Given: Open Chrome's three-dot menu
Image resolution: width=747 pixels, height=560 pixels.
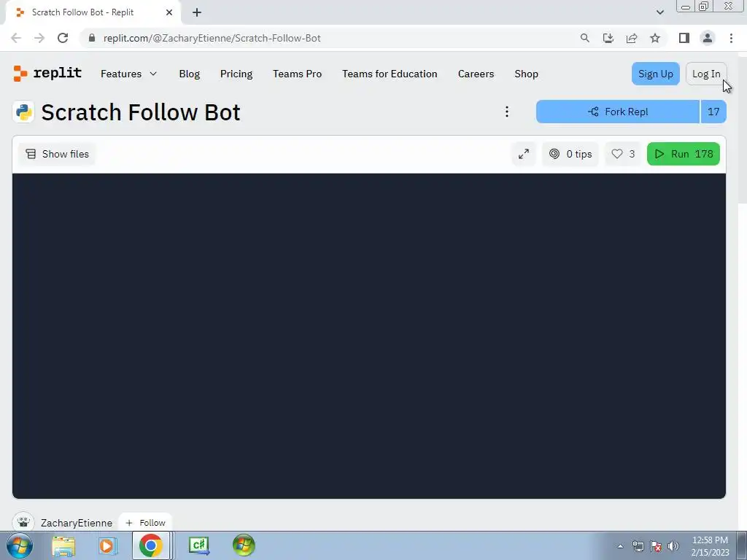Looking at the screenshot, I should (x=731, y=38).
